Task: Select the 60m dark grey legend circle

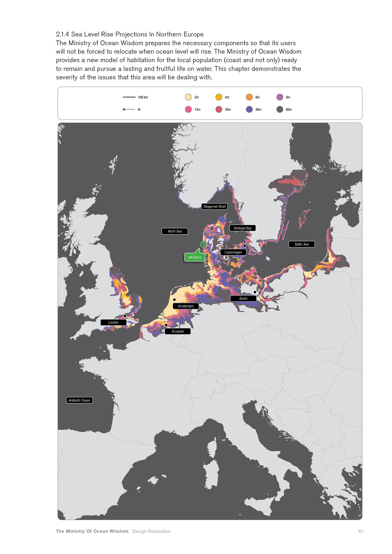Action: [280, 109]
